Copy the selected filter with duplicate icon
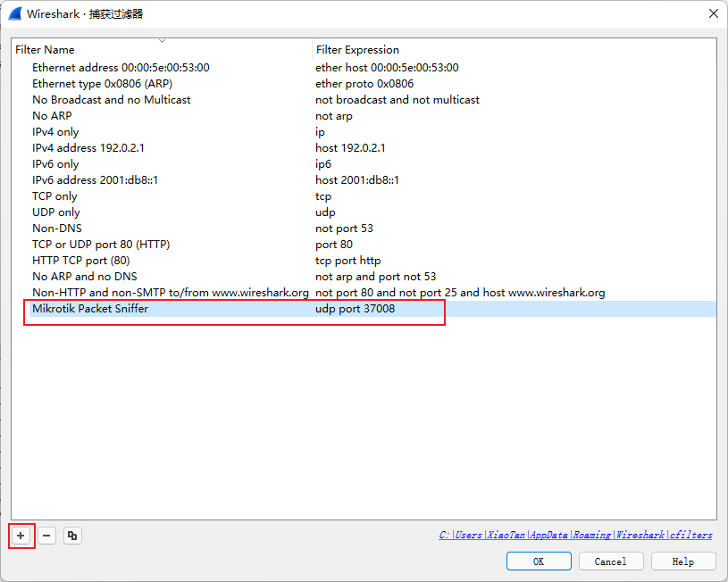Image resolution: width=728 pixels, height=582 pixels. pos(72,536)
